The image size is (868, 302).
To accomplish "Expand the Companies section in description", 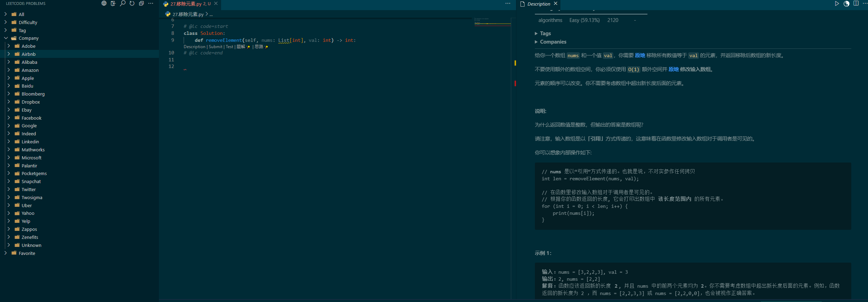I will click(551, 42).
